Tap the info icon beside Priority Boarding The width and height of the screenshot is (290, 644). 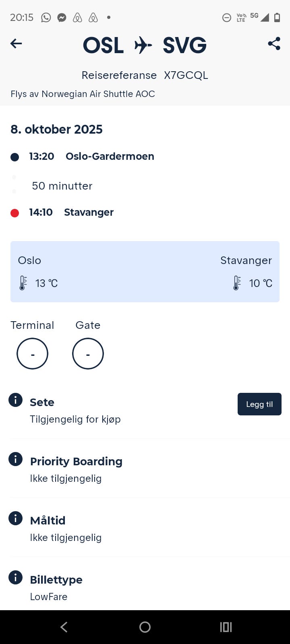pyautogui.click(x=15, y=459)
